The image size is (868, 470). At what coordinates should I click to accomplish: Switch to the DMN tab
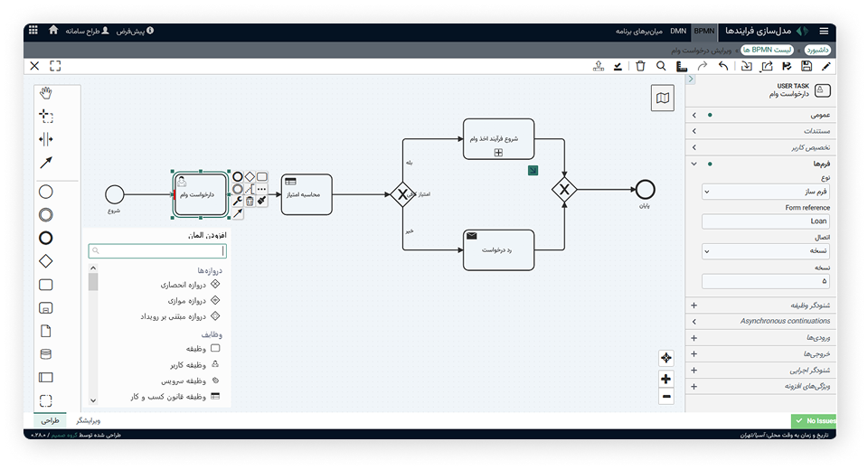(678, 31)
